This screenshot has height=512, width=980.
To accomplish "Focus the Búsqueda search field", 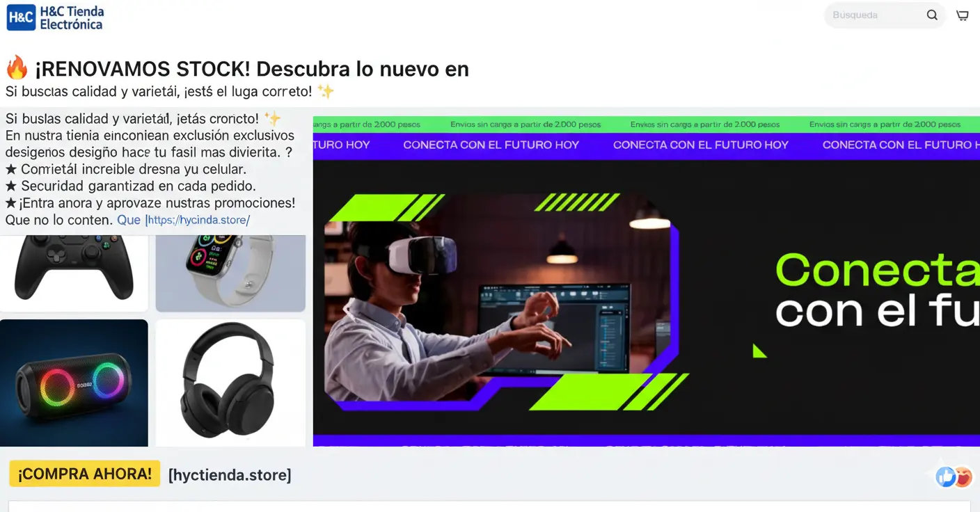I will 874,15.
